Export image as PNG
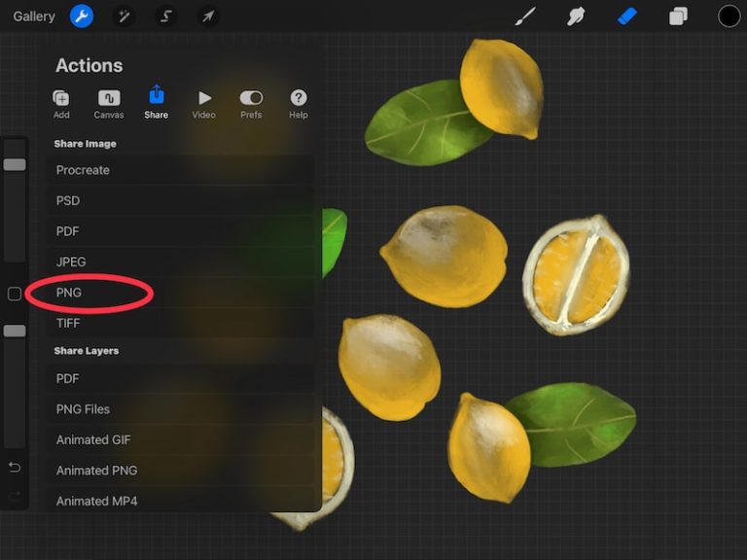747x560 pixels. tap(180, 293)
